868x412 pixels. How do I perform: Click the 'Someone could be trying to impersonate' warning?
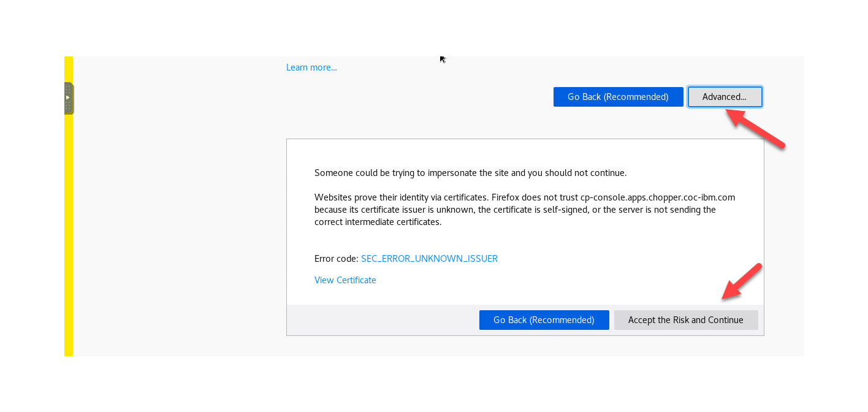pos(470,173)
